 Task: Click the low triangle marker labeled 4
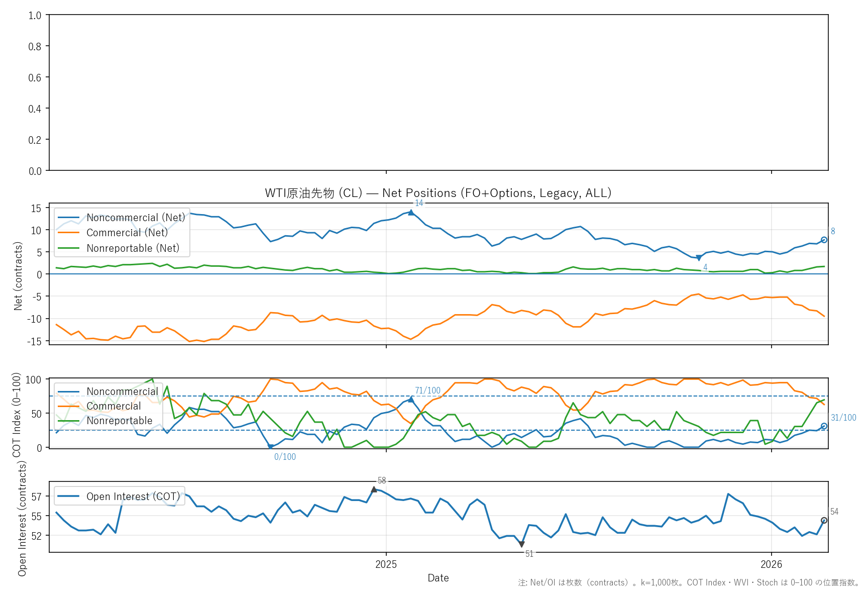click(699, 258)
